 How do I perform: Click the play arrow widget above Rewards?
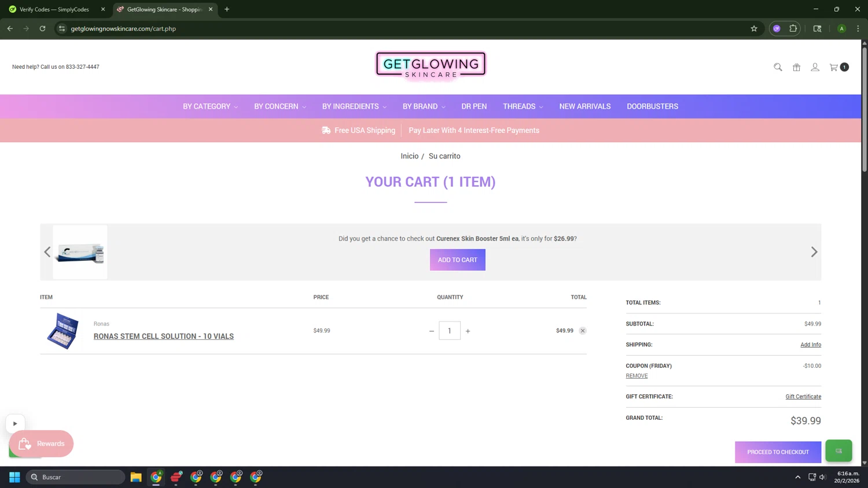click(x=15, y=424)
